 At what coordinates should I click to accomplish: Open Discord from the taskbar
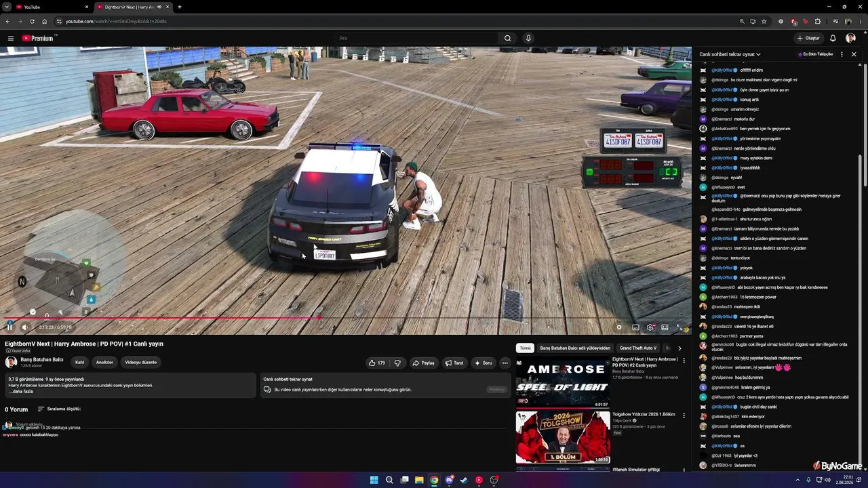[x=449, y=480]
